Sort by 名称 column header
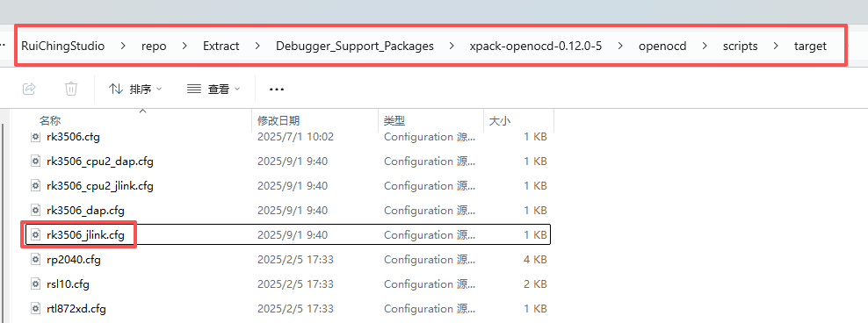Screen dimensions: 868x323 50,120
